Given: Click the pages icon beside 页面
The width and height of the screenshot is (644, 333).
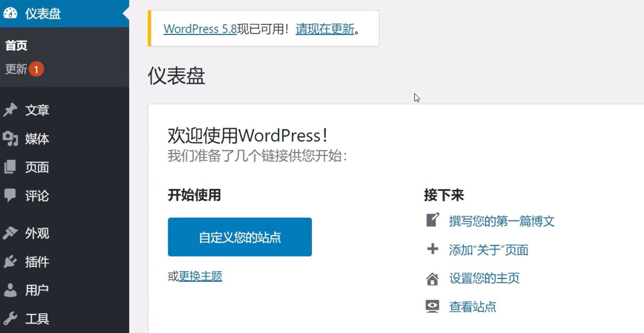Looking at the screenshot, I should (x=10, y=167).
